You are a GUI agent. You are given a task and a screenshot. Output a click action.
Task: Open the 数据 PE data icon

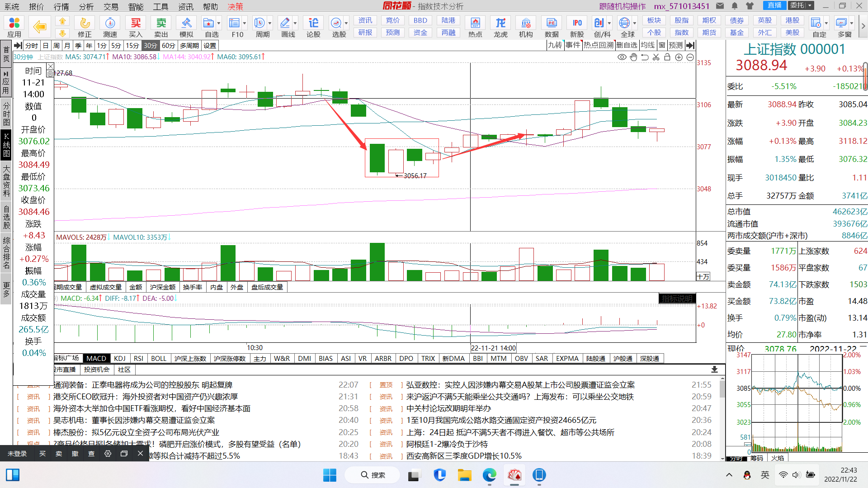coord(552,27)
